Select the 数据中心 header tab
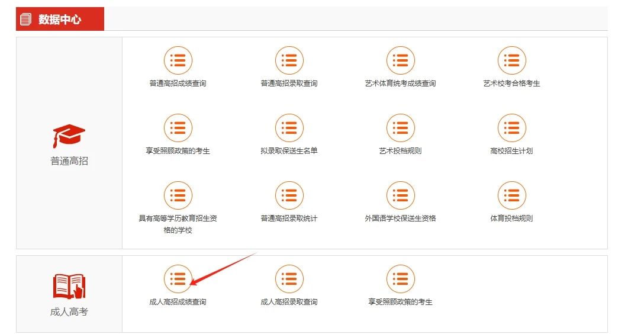The width and height of the screenshot is (644, 334). 60,19
